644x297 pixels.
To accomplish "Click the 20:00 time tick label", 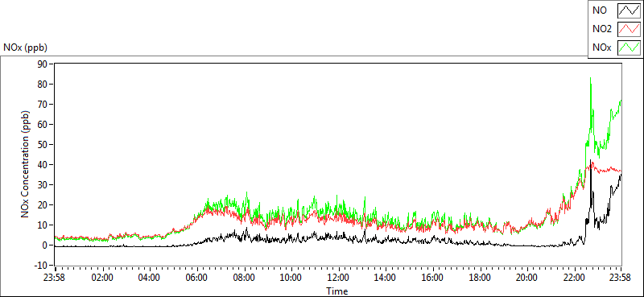I will 527,277.
